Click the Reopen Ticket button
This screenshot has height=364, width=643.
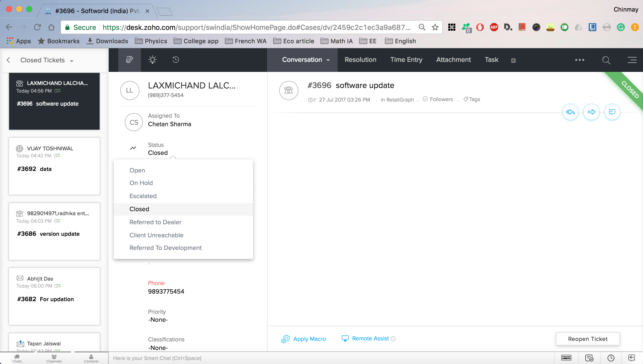coord(587,339)
